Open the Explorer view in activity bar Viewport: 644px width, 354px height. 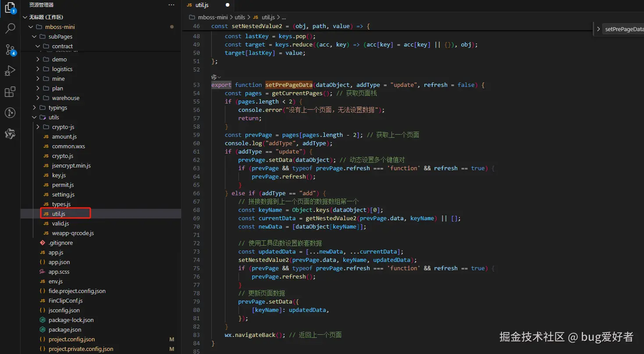(10, 7)
